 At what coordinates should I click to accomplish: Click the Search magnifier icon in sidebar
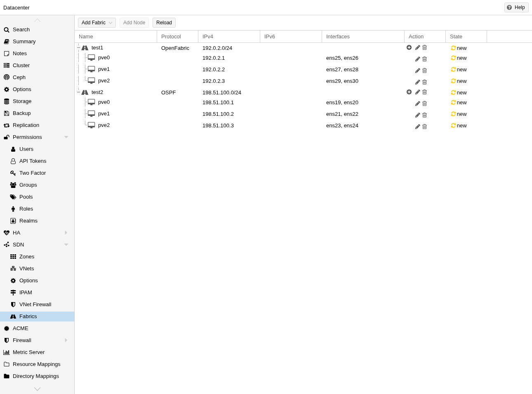pos(7,30)
